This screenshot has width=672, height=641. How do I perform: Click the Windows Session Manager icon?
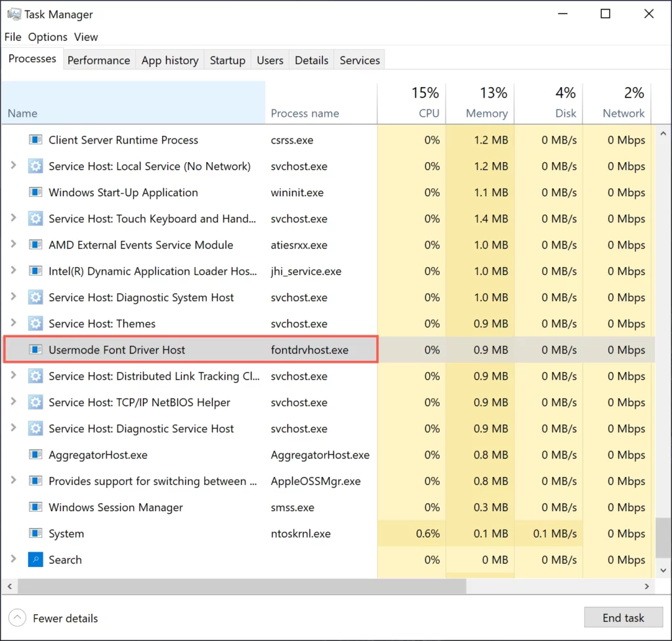tap(35, 507)
